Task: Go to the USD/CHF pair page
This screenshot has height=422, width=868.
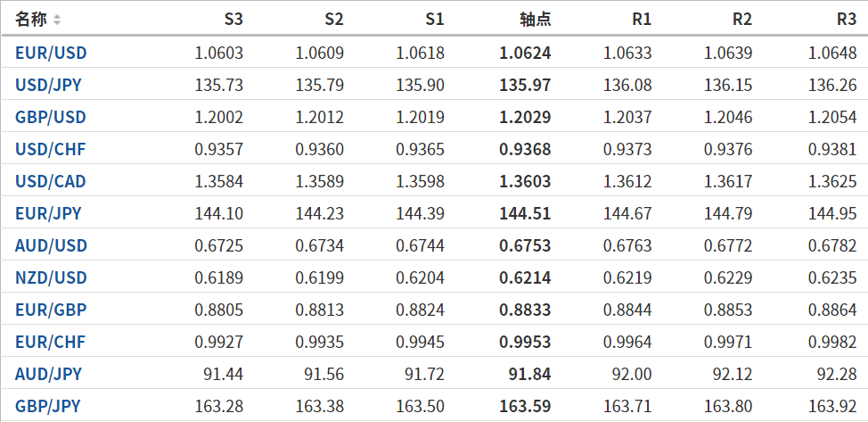Action: pyautogui.click(x=51, y=149)
